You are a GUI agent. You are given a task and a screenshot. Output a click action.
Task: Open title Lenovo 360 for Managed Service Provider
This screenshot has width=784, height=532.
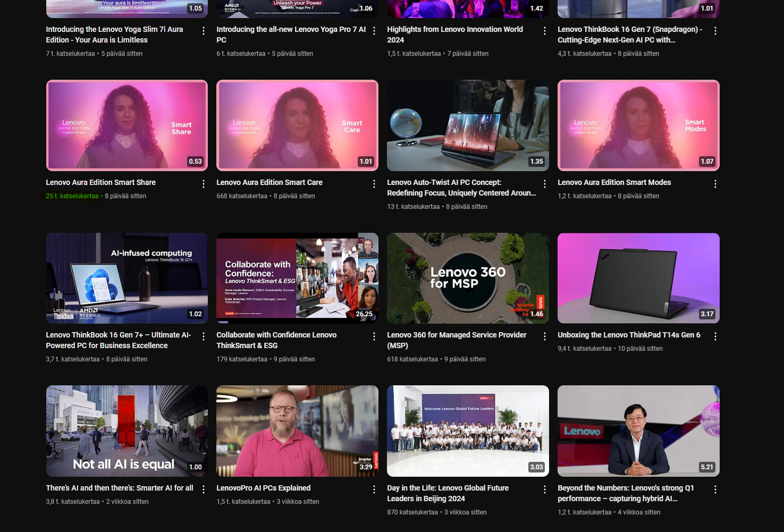pyautogui.click(x=457, y=340)
